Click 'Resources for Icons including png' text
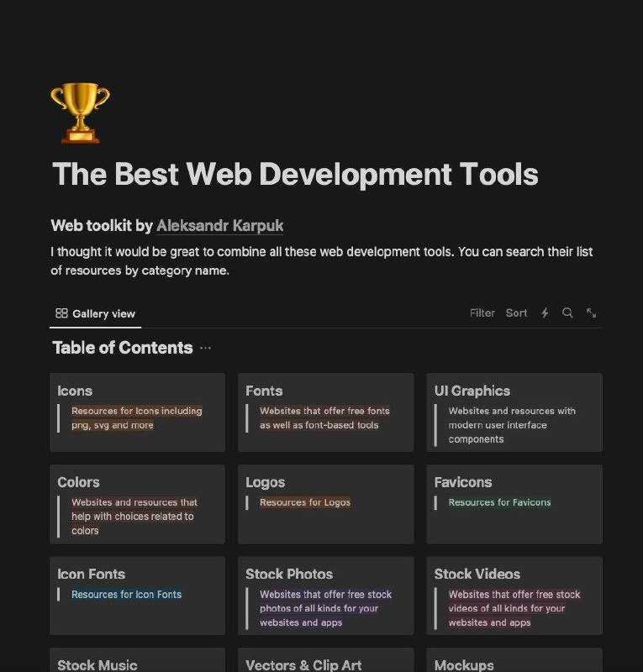This screenshot has width=643, height=672. point(136,417)
